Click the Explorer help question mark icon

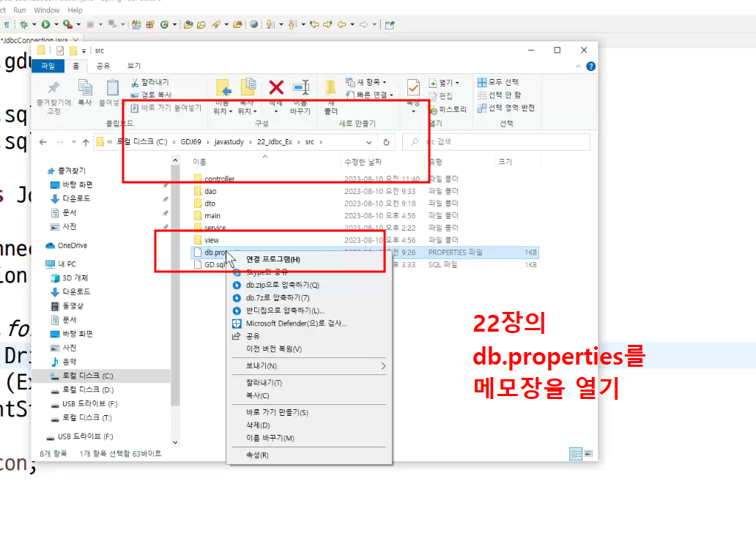click(590, 67)
